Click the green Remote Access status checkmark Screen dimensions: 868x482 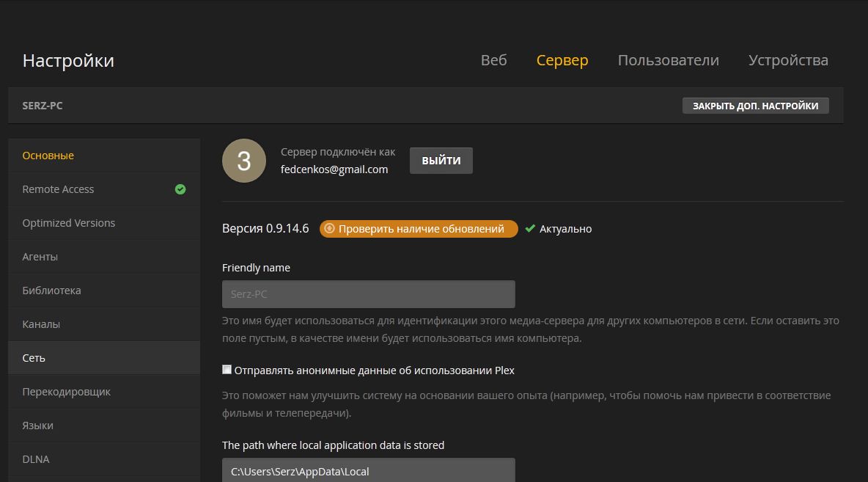pos(180,189)
